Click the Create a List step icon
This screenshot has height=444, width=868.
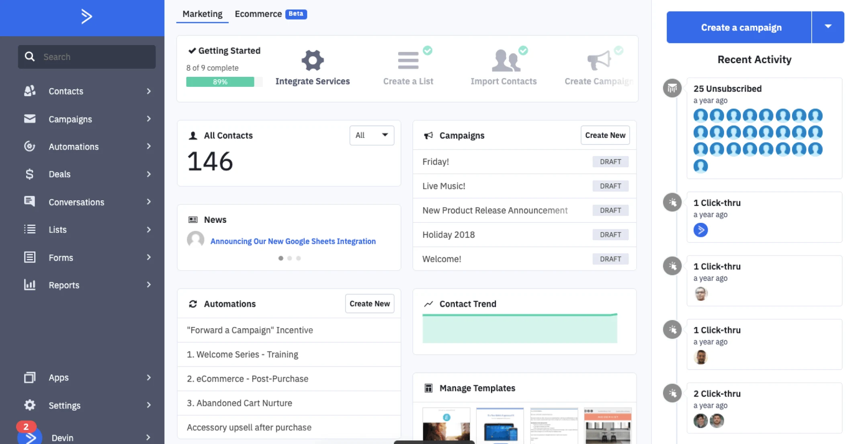[x=408, y=60]
